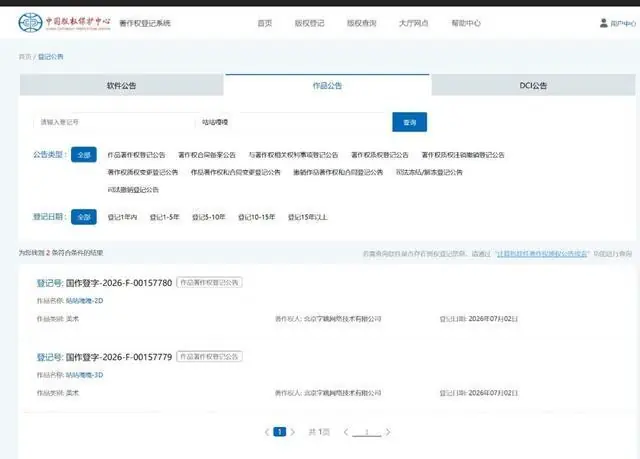Filter by 作品著作权和合同变更登记公告
This screenshot has width=640, height=459.
point(236,172)
